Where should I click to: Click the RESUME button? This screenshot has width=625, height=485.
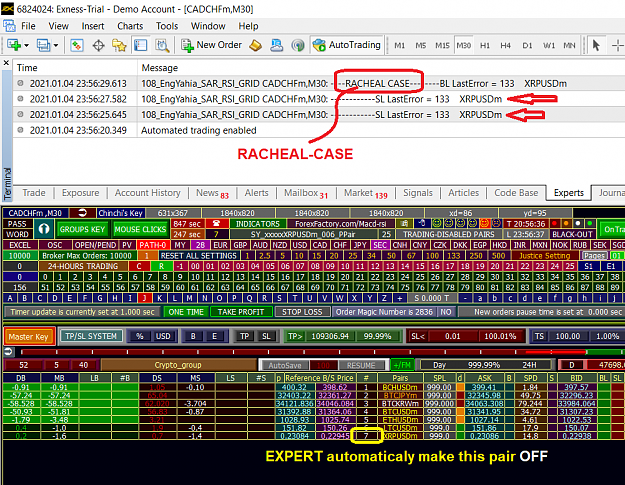(361, 365)
